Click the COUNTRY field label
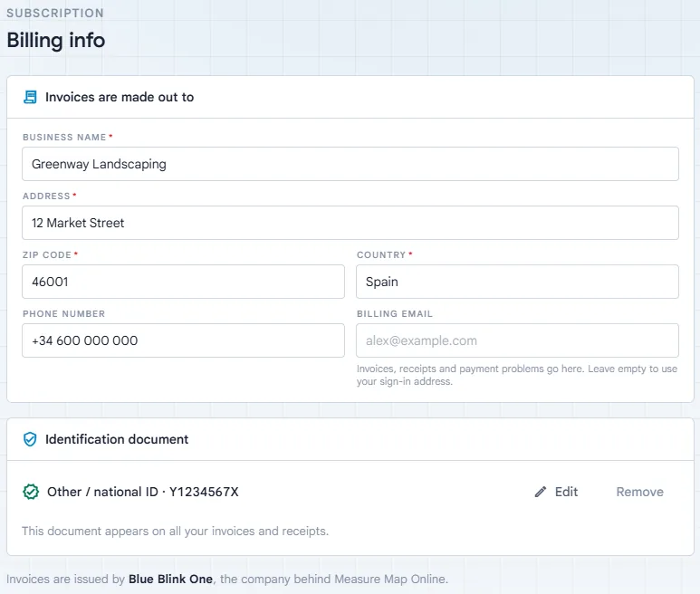This screenshot has height=594, width=700. (381, 254)
